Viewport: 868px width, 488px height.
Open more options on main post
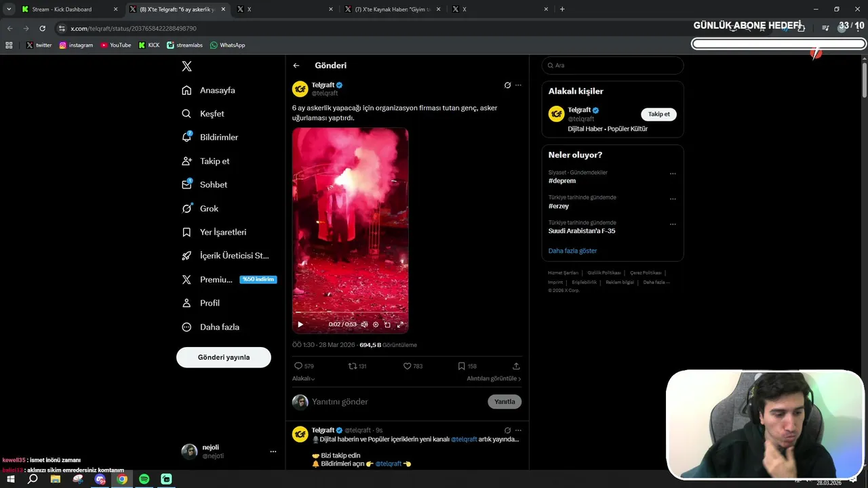point(518,85)
